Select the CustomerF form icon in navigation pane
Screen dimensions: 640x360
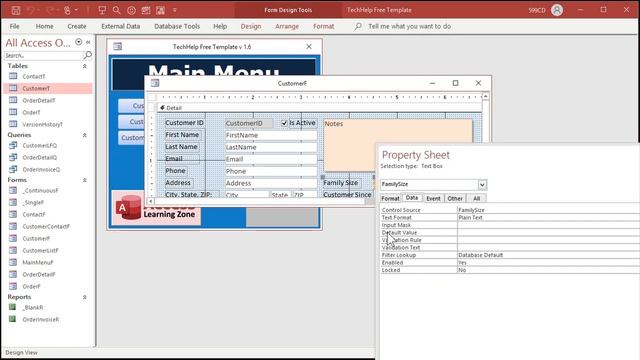(13, 238)
